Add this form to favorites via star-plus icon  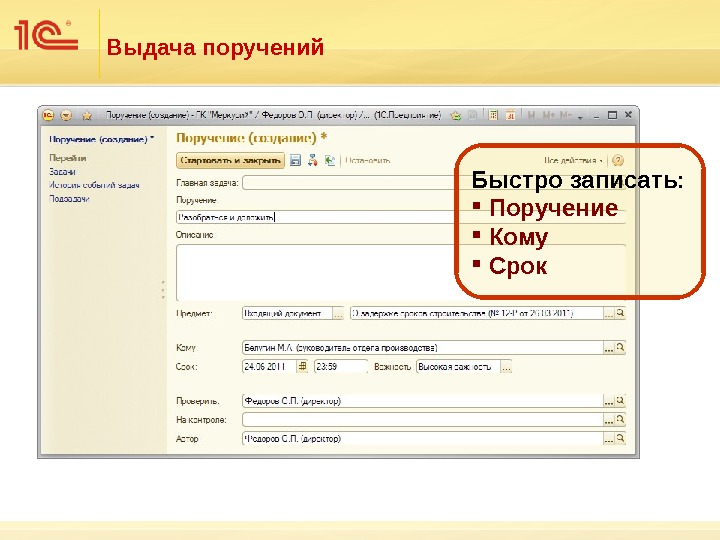pos(455,115)
